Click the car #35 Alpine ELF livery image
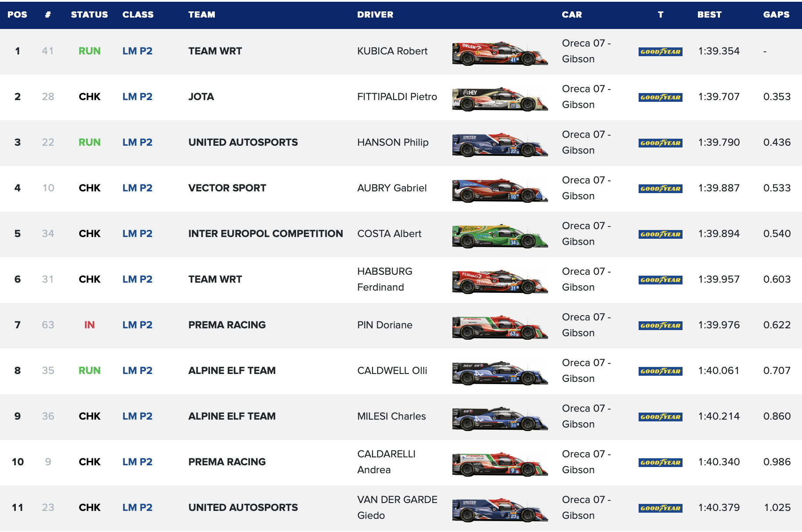Image resolution: width=802 pixels, height=532 pixels. pyautogui.click(x=500, y=373)
